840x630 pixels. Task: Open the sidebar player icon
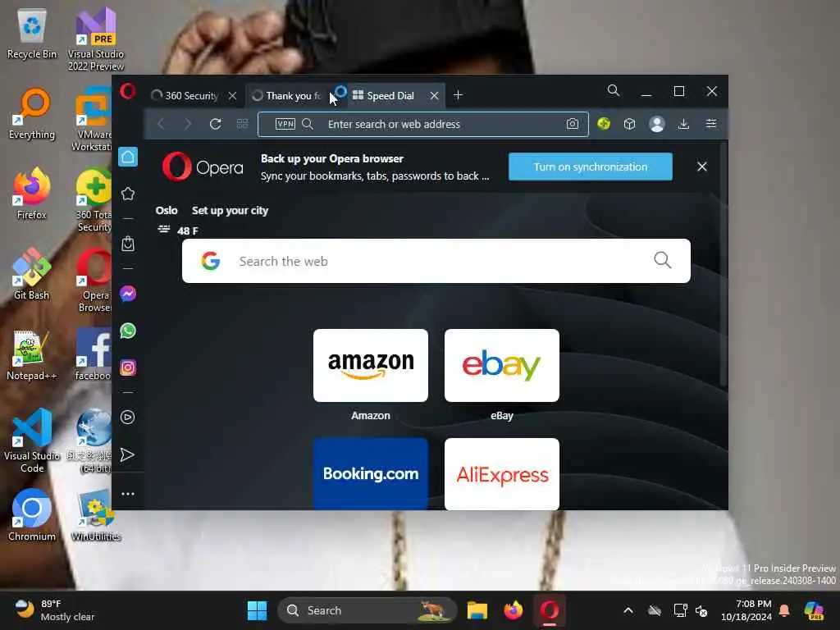click(x=128, y=418)
